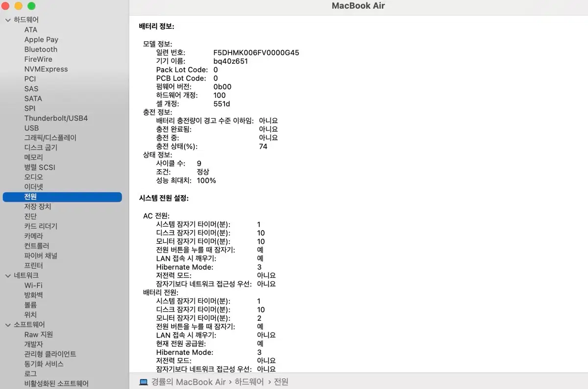Viewport: 588px width, 389px height.
Task: Select 파이버 채널 in the sidebar
Action: (41, 256)
